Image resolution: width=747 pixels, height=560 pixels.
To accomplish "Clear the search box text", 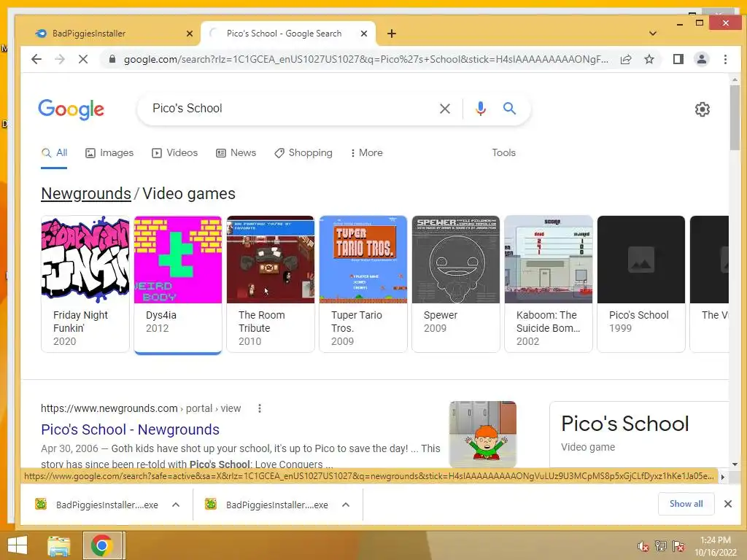I will click(x=444, y=109).
